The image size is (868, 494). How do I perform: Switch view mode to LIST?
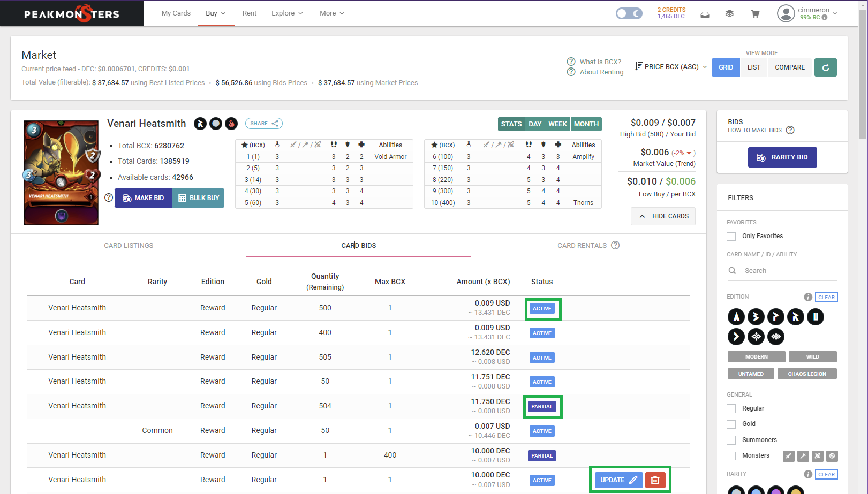coord(754,67)
